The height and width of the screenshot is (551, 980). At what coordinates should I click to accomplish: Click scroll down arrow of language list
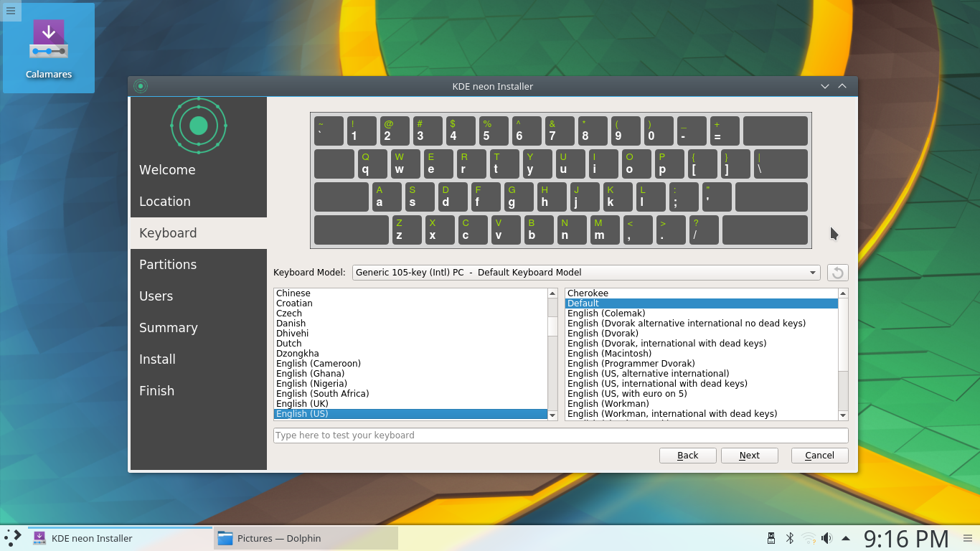tap(552, 415)
